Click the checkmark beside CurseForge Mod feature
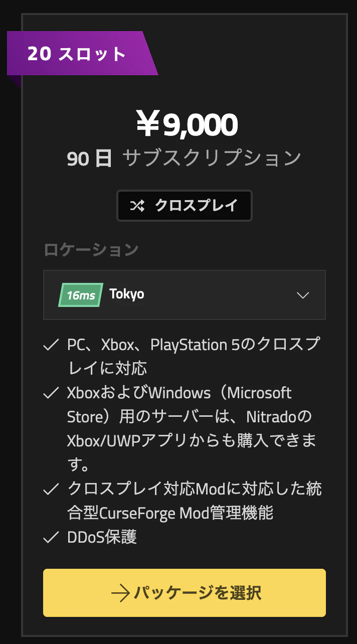Image resolution: width=357 pixels, height=644 pixels. point(52,490)
